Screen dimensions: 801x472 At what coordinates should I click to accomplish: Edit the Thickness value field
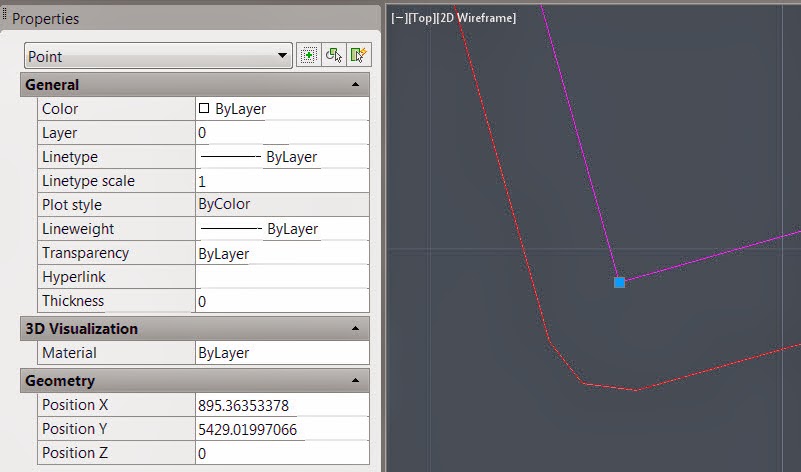click(x=282, y=301)
